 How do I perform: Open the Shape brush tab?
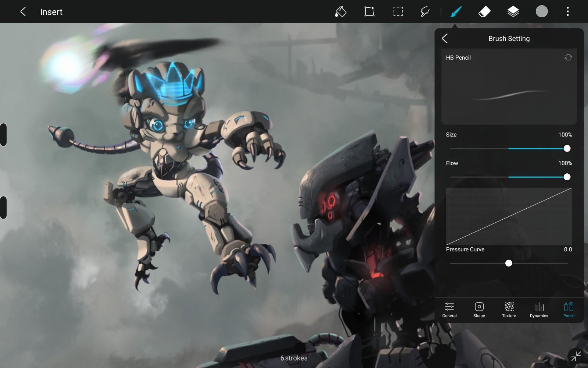(x=479, y=310)
